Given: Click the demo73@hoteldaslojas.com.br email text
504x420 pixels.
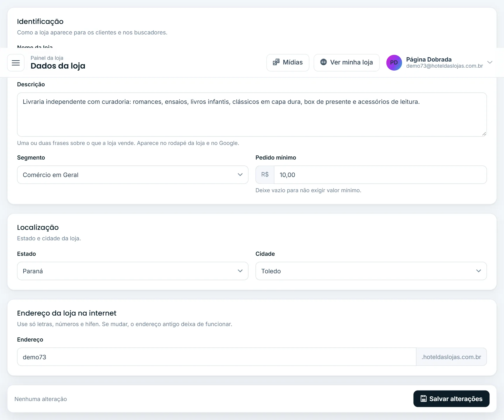Looking at the screenshot, I should pos(444,66).
